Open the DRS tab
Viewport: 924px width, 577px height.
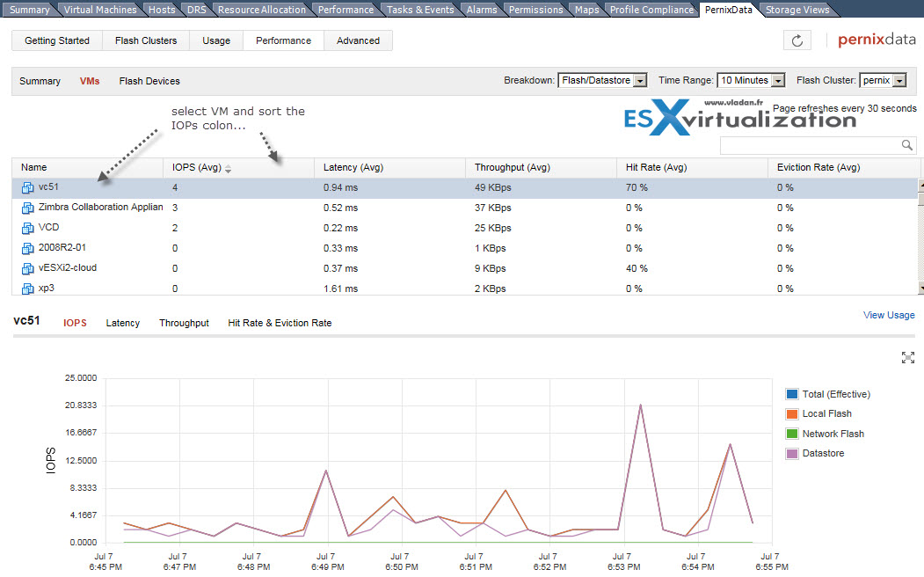pos(197,10)
